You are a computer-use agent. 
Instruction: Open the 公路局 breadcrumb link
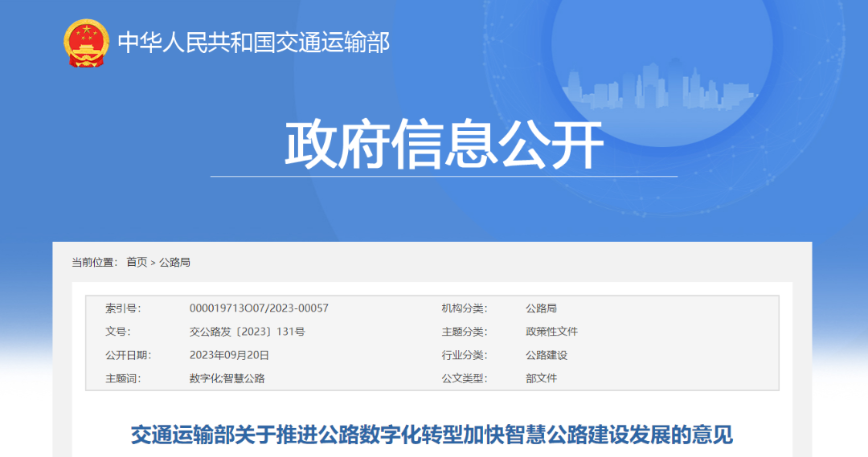174,263
